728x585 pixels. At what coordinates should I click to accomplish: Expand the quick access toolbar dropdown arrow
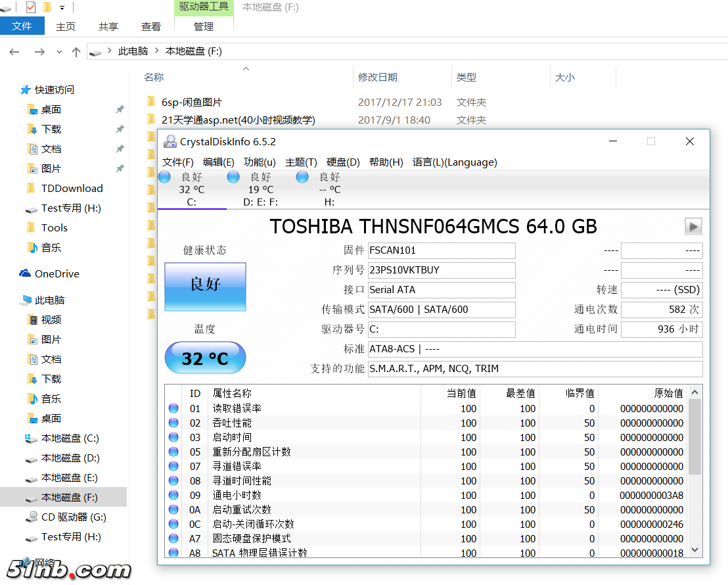click(62, 8)
